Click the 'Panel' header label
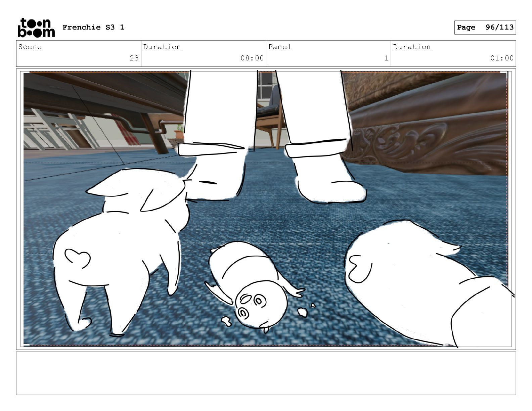 click(280, 47)
